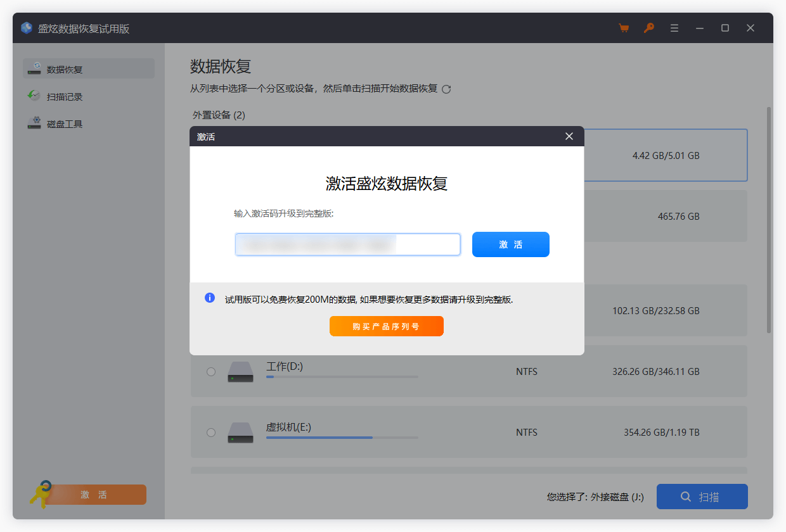Image resolution: width=786 pixels, height=532 pixels.
Task: Open the hamburger menu in title bar
Action: click(674, 28)
